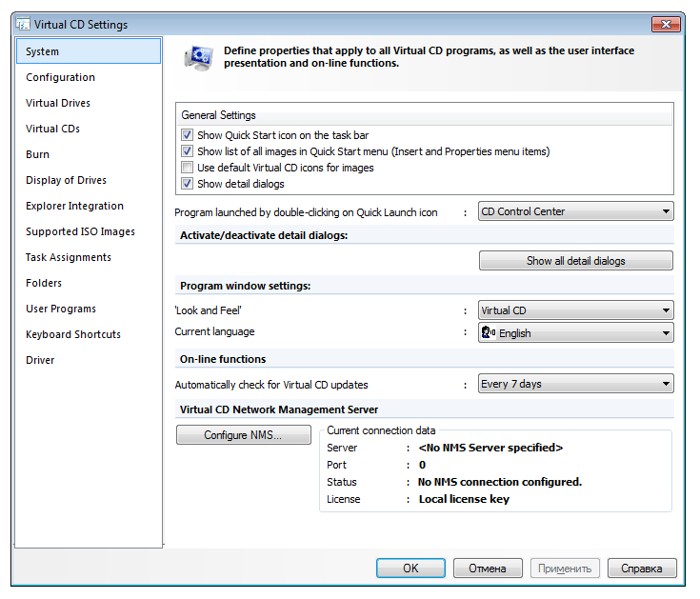
Task: Click the Port value '0'
Action: [x=422, y=465]
